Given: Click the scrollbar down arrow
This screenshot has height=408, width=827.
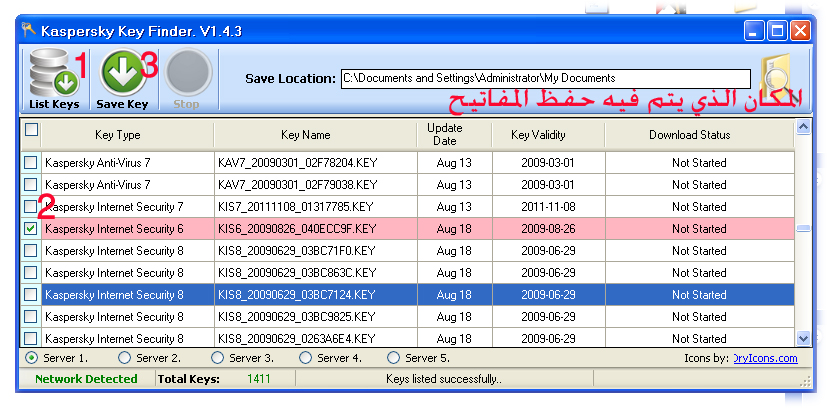Looking at the screenshot, I should pos(803,338).
